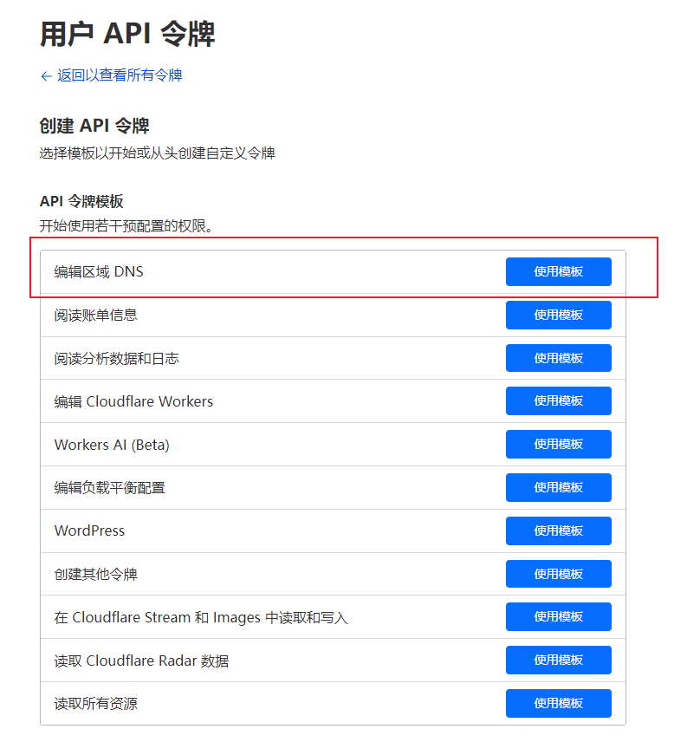
Task: Select 使用模板 button for 读取 Cloudflare Radar 数据
Action: coord(558,661)
